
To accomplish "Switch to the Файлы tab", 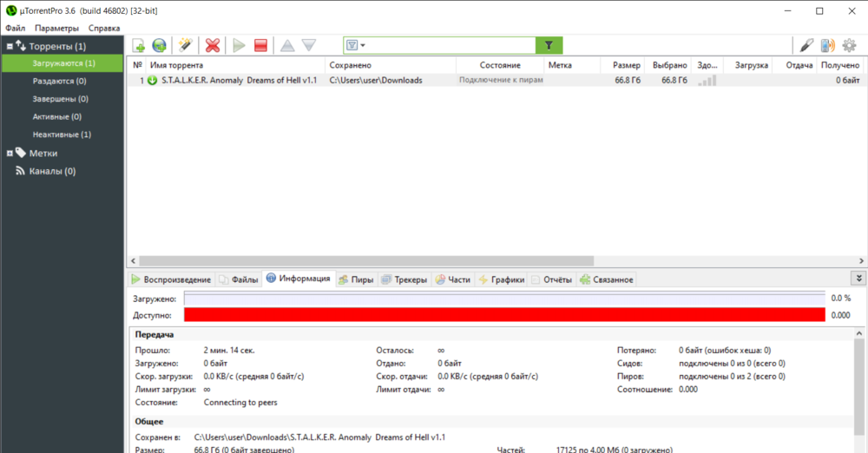I will (x=239, y=279).
